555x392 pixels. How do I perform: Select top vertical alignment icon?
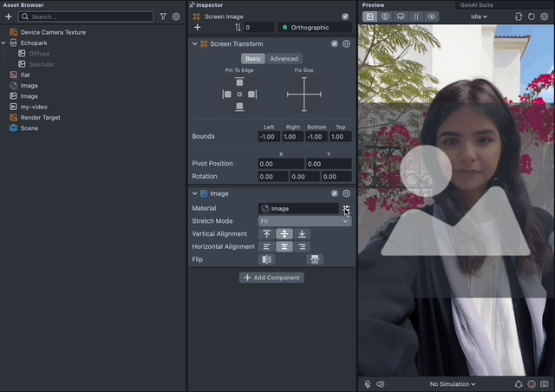pos(266,234)
